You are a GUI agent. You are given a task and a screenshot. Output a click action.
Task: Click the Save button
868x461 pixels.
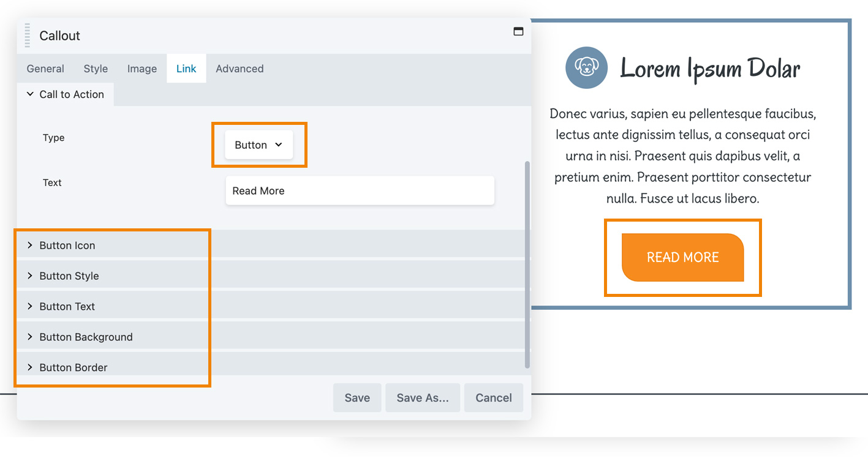point(357,398)
